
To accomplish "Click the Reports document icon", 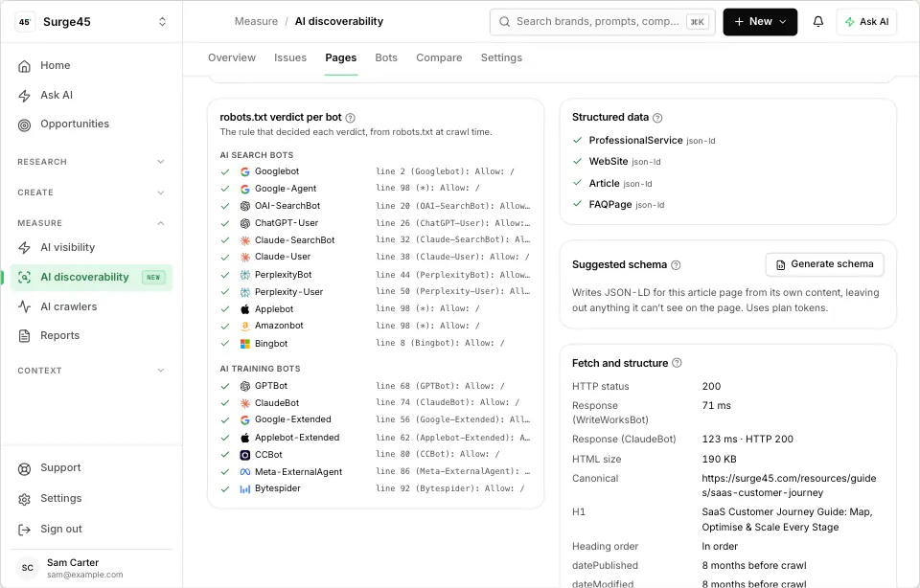I will tap(24, 336).
